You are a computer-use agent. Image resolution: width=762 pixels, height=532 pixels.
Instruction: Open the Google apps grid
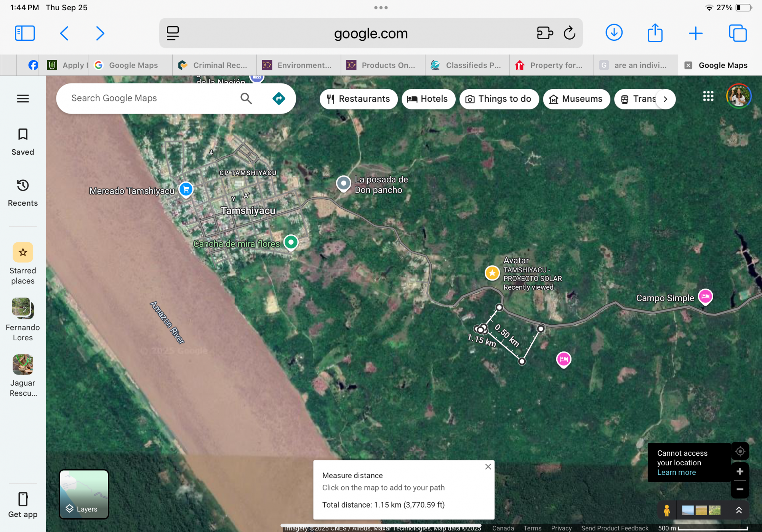tap(708, 96)
